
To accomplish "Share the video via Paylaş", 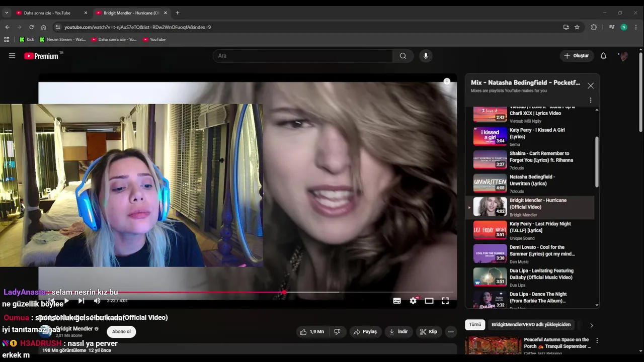I will [x=365, y=332].
